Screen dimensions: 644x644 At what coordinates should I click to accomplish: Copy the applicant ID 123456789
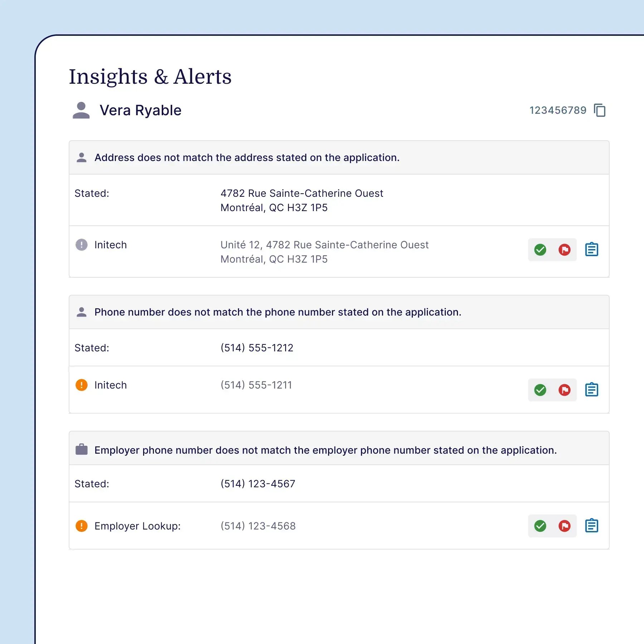point(600,110)
